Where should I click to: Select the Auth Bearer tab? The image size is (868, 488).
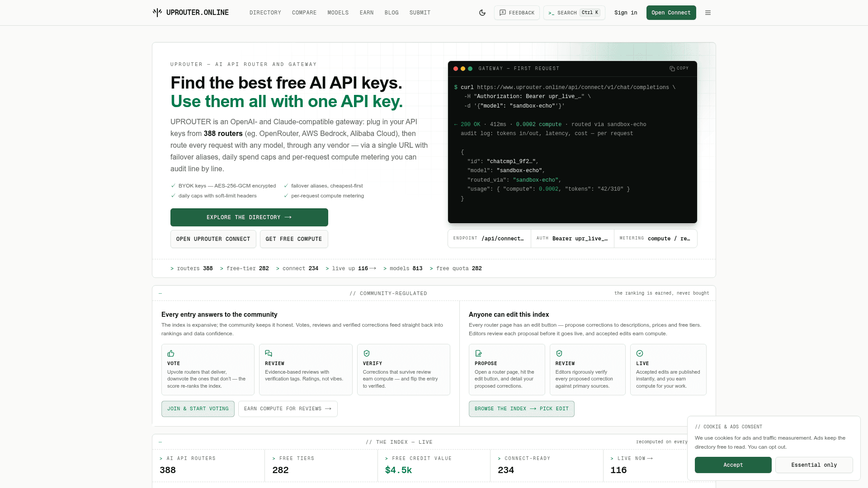572,239
